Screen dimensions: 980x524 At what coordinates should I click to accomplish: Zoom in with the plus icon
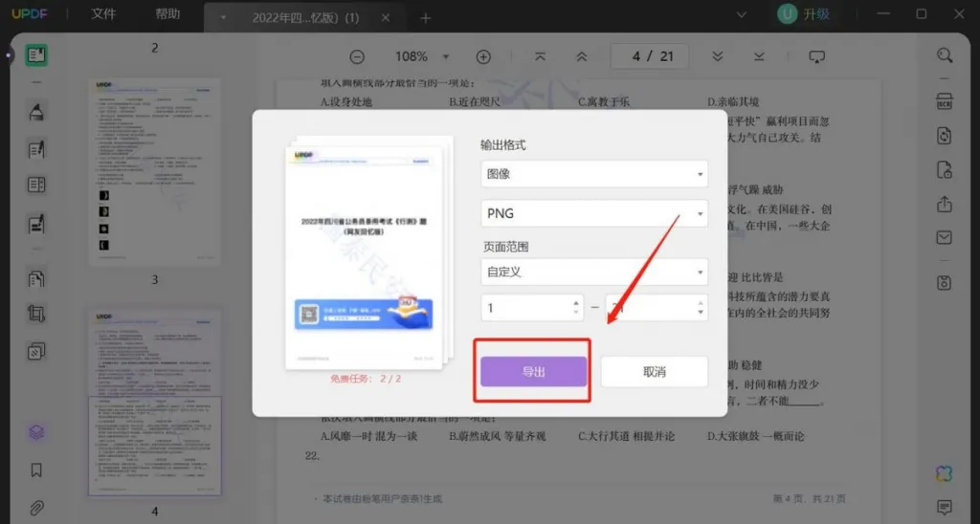[x=483, y=56]
